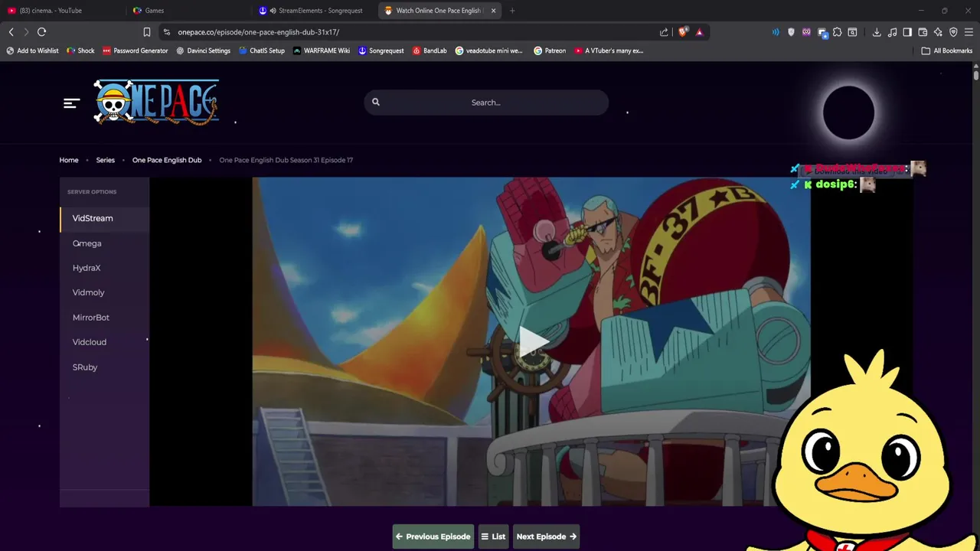Select the VidStream server
This screenshot has width=980, height=551.
tap(105, 219)
